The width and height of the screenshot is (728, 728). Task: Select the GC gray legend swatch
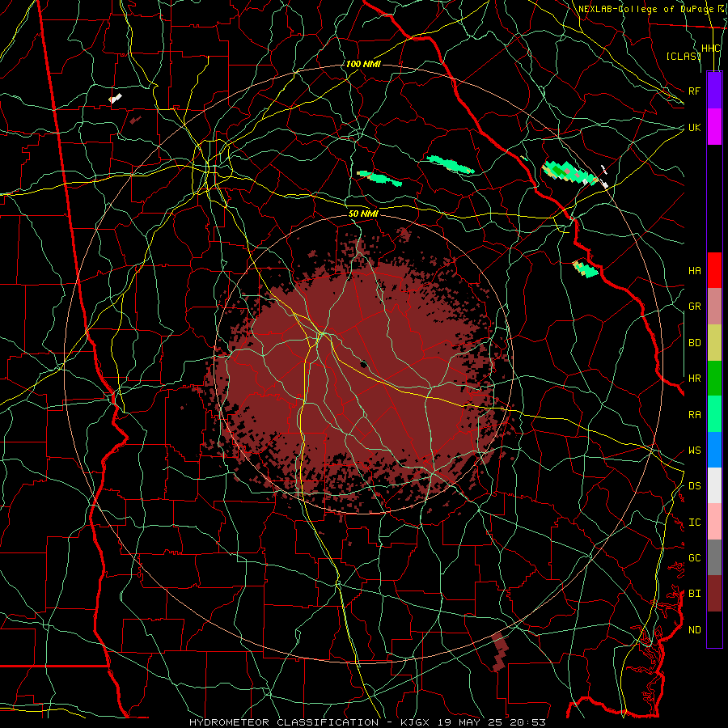[714, 557]
